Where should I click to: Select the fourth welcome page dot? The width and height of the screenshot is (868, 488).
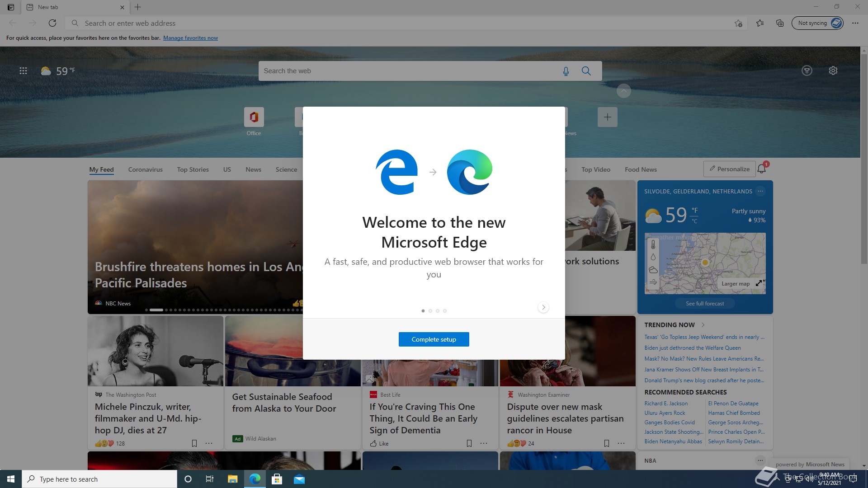click(x=445, y=311)
